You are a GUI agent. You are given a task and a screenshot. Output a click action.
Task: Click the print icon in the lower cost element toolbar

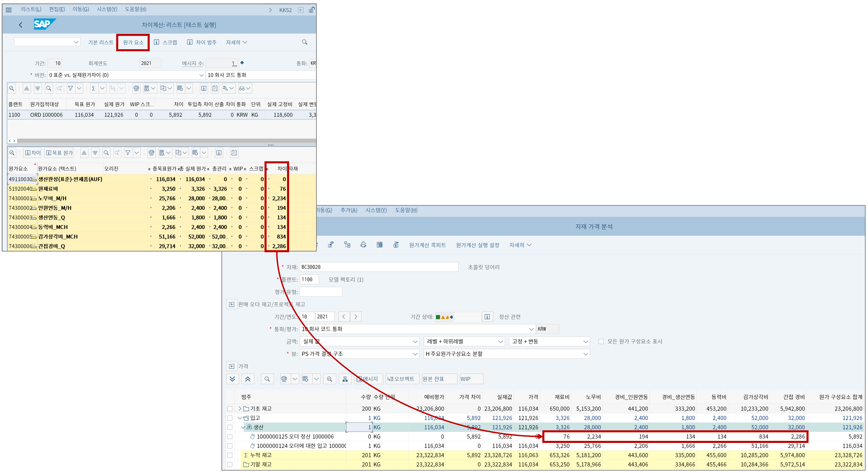pyautogui.click(x=151, y=153)
